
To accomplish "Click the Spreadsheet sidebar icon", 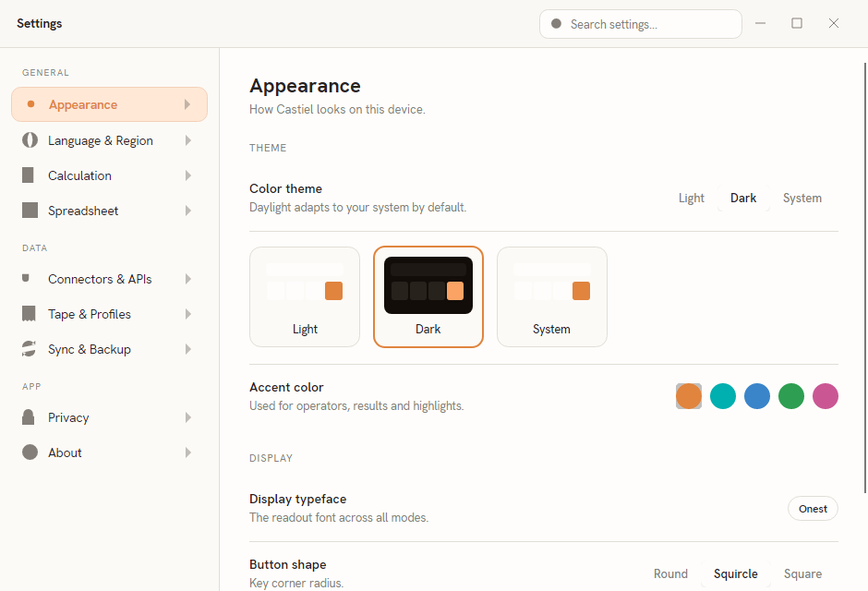I will [x=30, y=211].
